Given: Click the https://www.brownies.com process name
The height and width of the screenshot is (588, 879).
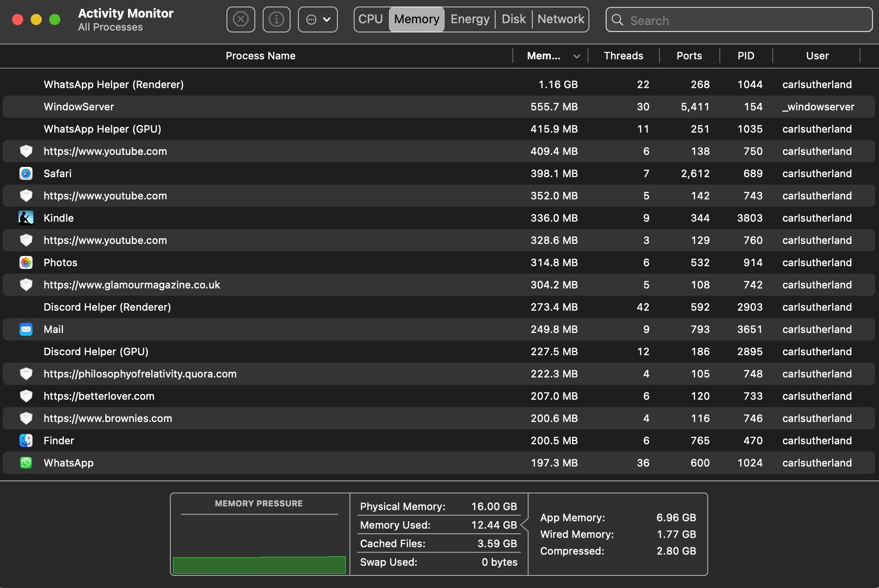Looking at the screenshot, I should point(108,418).
